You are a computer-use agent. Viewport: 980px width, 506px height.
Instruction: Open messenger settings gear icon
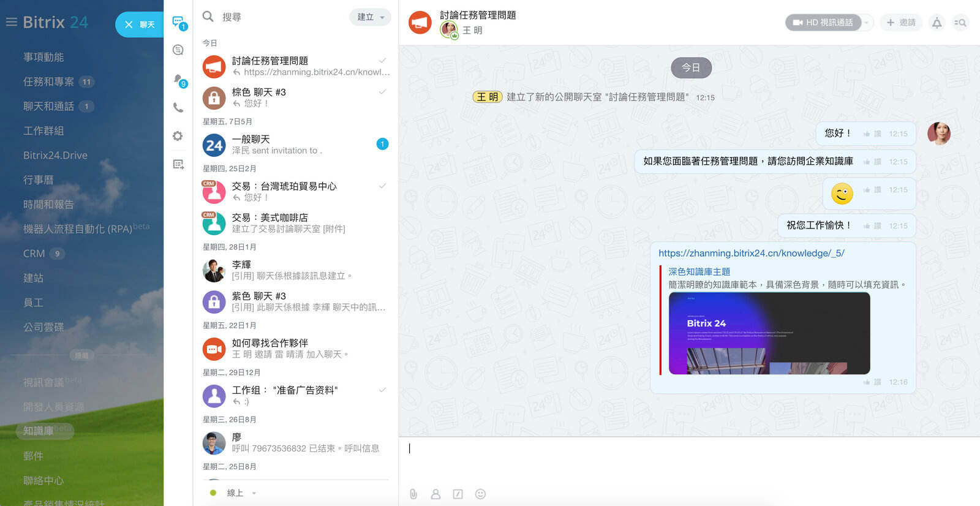click(x=178, y=136)
